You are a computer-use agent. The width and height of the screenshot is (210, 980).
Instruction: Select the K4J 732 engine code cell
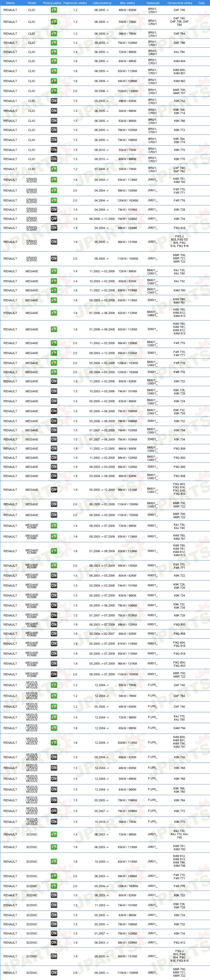180,281
